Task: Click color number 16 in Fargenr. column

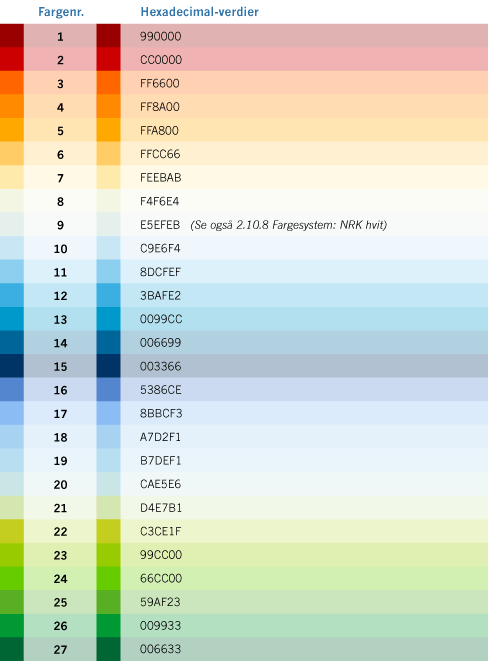Action: (60, 391)
